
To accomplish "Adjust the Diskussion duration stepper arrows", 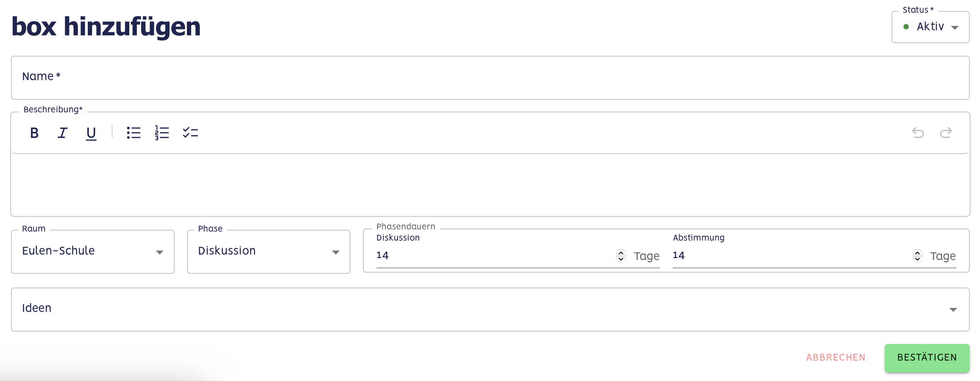I will 621,256.
